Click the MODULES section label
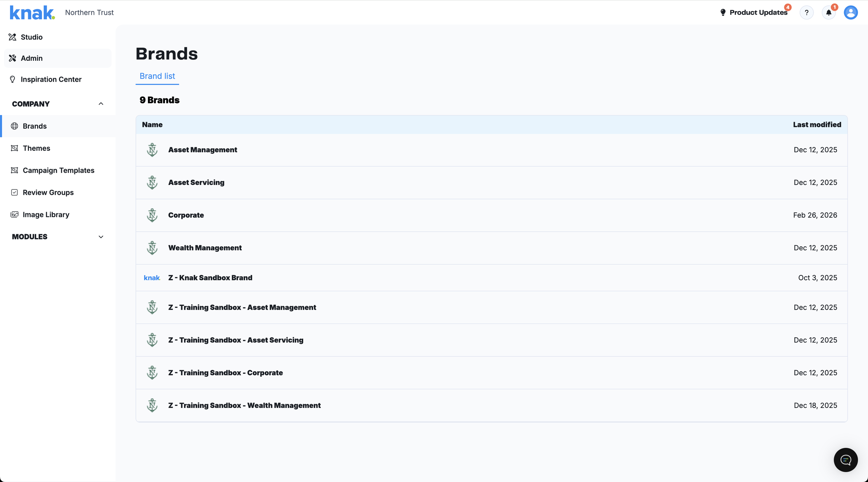Viewport: 868px width, 482px height. tap(30, 237)
